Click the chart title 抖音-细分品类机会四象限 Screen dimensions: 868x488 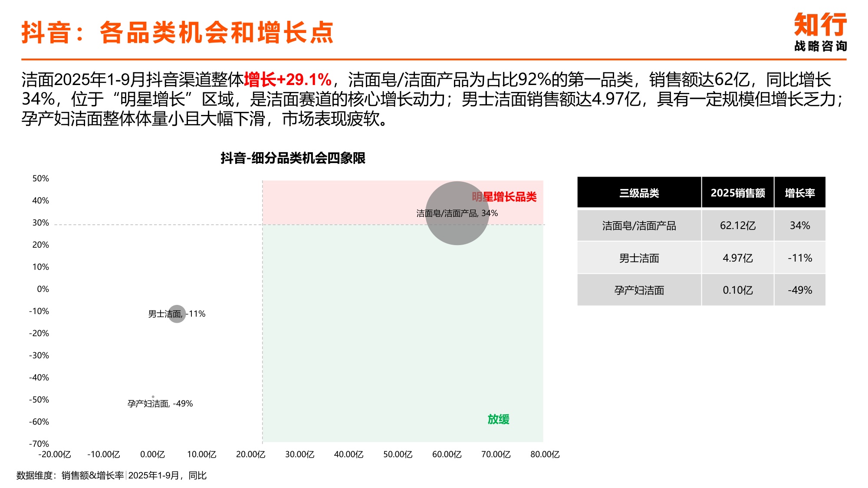tap(293, 158)
